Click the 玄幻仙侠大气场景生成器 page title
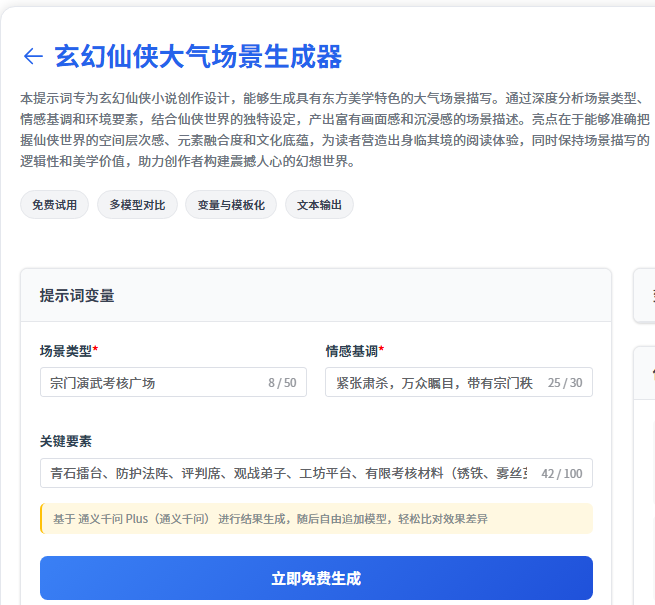This screenshot has width=655, height=605. tap(198, 56)
